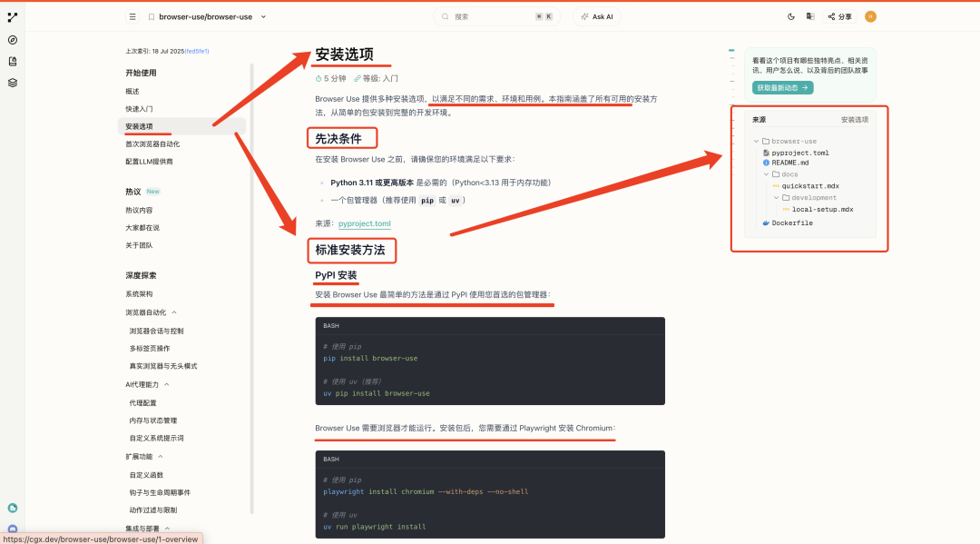Screen dimensions: 980x544
Task: Open the 热议内容 page
Action: 139,210
